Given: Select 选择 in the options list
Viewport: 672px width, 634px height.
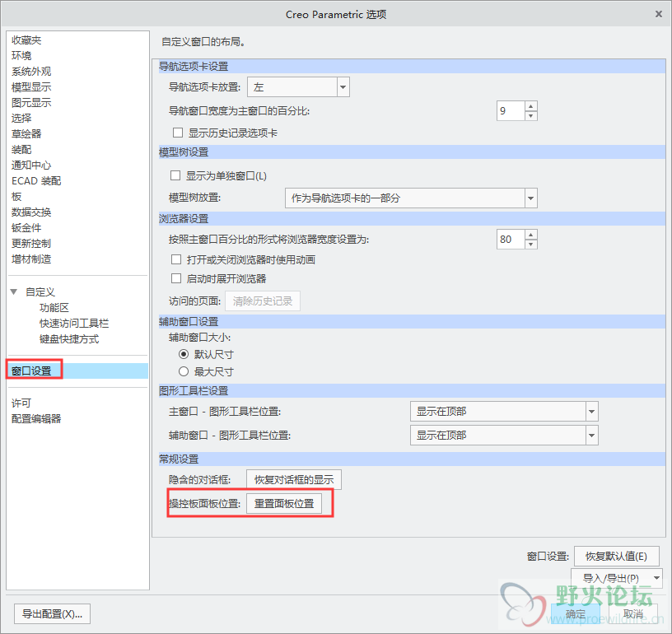Looking at the screenshot, I should [x=21, y=119].
